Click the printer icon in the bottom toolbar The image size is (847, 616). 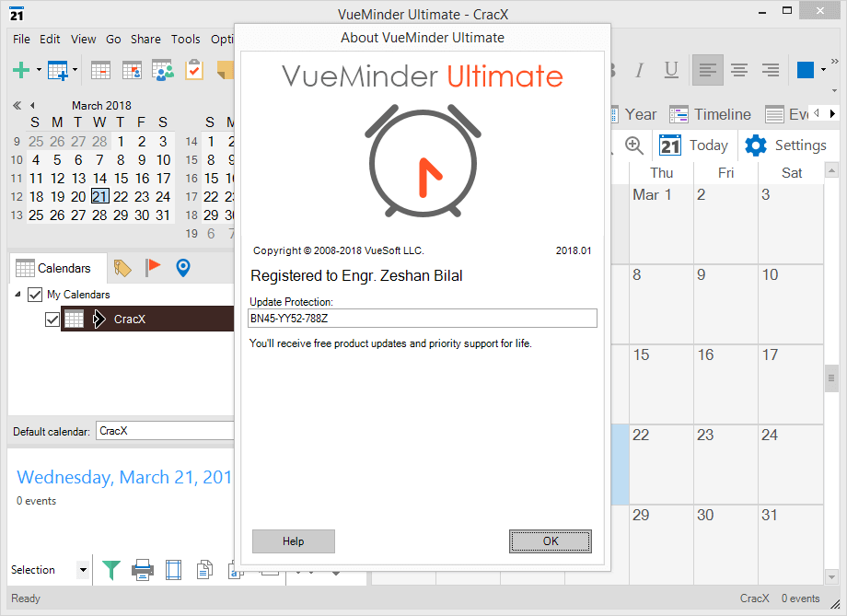(x=143, y=570)
